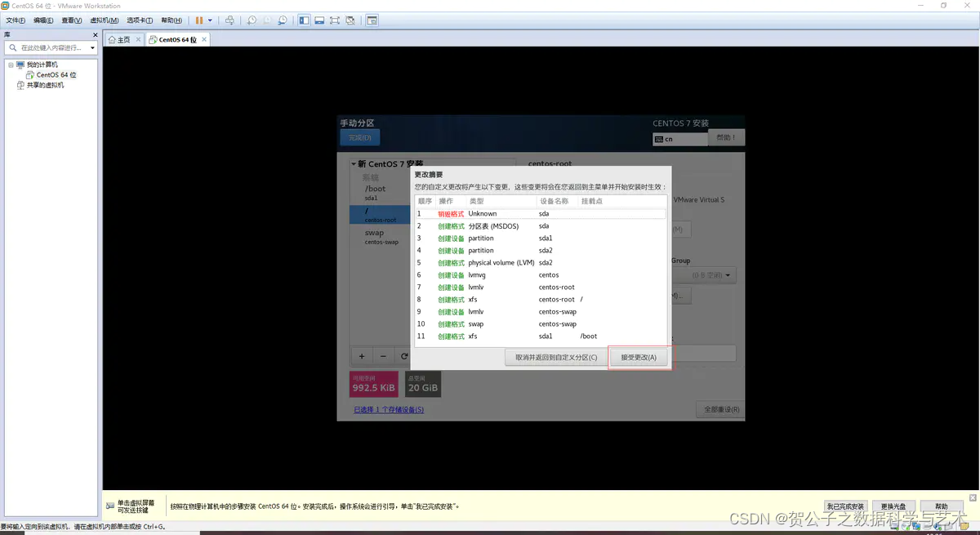980x535 pixels.
Task: Open the 选项卡(T) menu
Action: point(140,20)
